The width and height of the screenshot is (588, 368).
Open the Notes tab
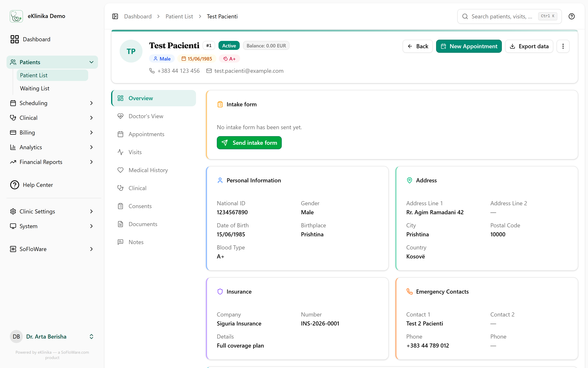pyautogui.click(x=154, y=242)
